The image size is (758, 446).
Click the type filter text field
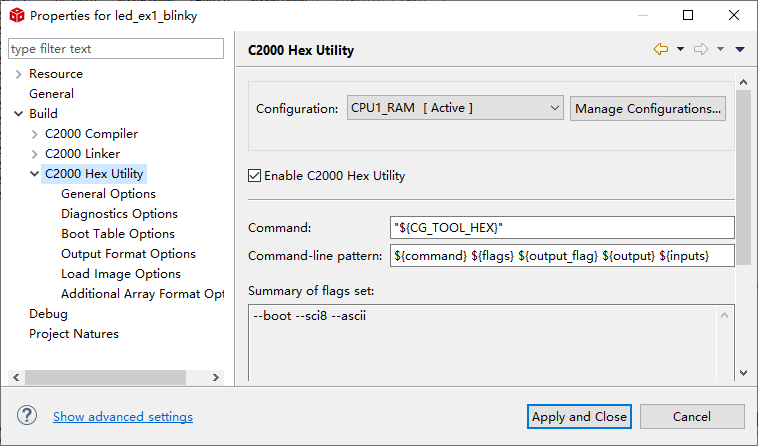point(116,49)
